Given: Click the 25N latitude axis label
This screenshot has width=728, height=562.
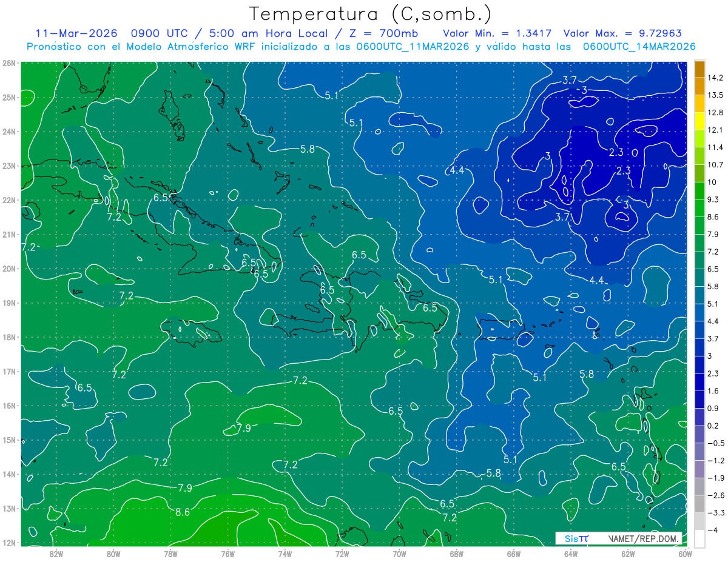Looking at the screenshot, I should [8, 97].
